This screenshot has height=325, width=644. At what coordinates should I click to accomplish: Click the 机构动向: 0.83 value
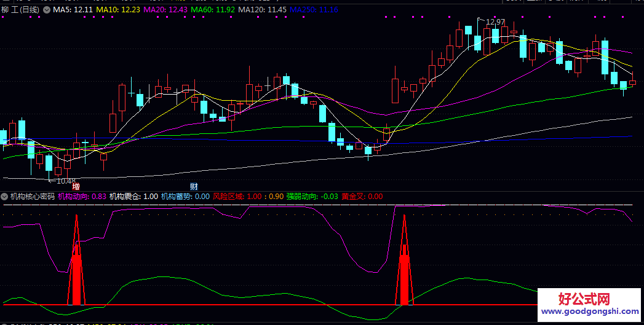(82, 197)
